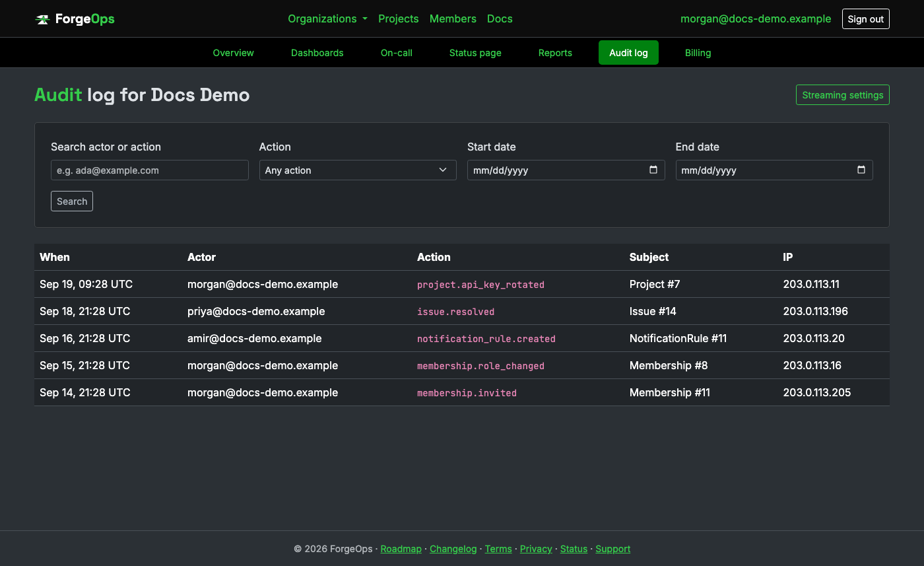Click the Start date input field
This screenshot has height=566, width=924.
[x=566, y=170]
